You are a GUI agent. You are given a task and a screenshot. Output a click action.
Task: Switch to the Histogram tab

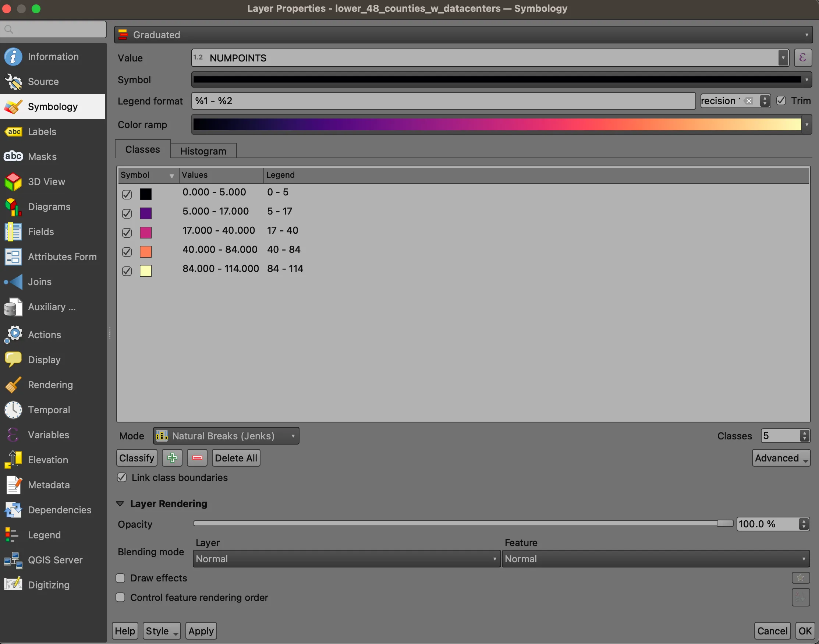(x=203, y=151)
